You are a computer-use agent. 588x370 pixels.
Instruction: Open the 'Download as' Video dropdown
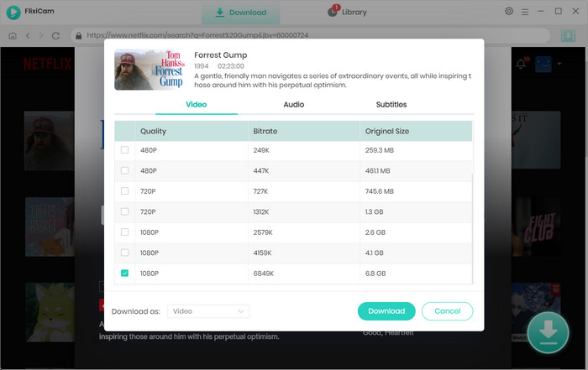coord(208,311)
